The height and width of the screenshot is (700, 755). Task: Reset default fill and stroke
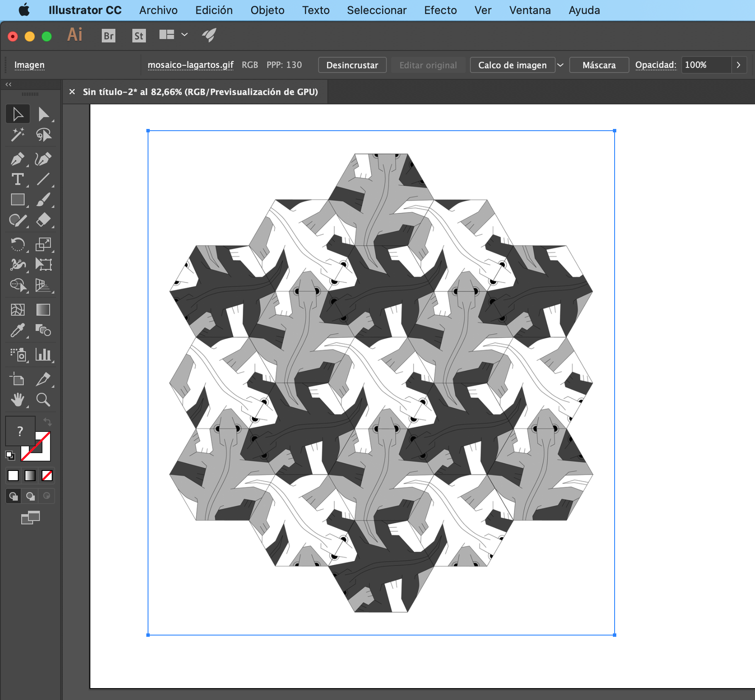[10, 455]
